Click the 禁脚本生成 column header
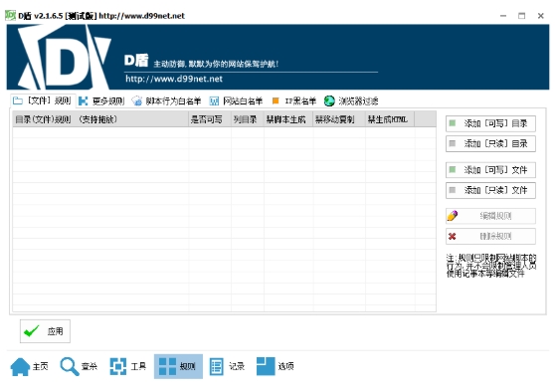 coord(288,119)
